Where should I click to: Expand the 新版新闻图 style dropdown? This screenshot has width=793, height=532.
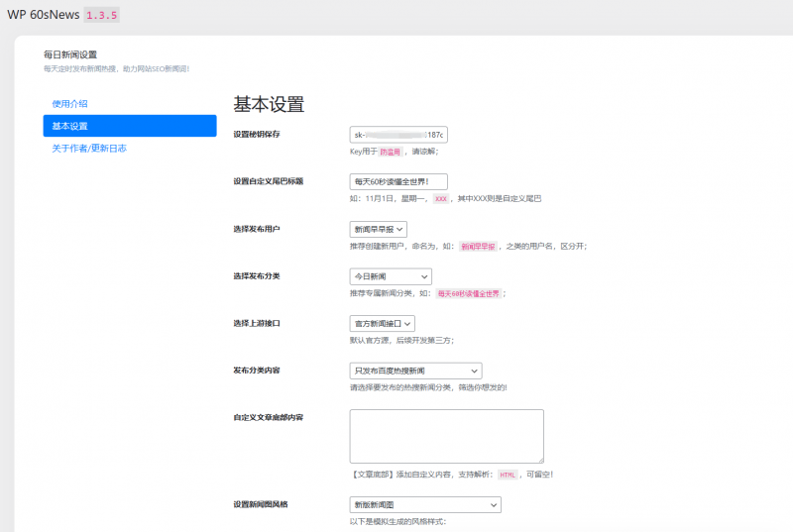click(425, 504)
